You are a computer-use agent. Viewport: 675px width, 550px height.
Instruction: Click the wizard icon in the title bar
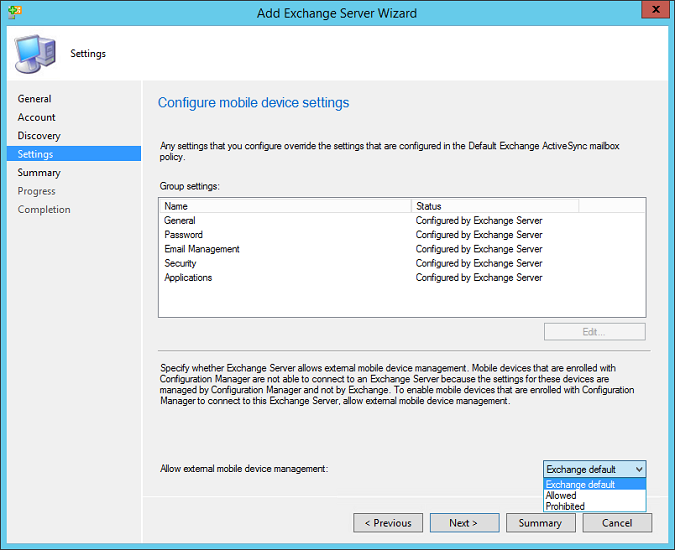click(12, 12)
